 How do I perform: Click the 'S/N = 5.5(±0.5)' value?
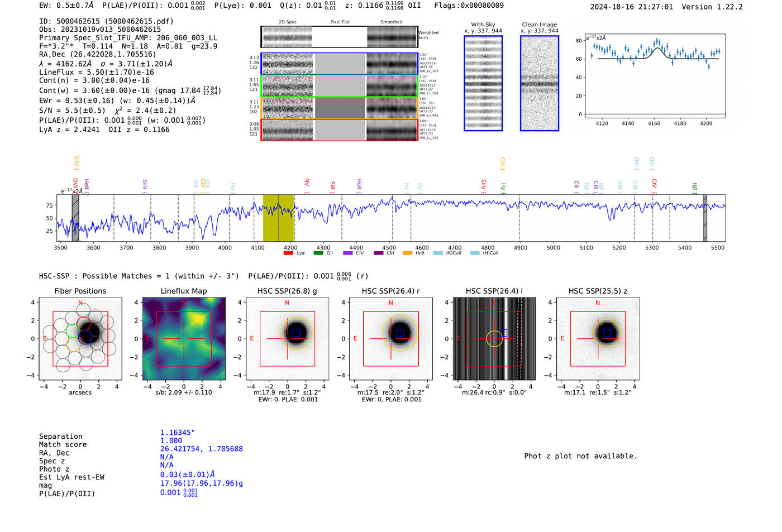pyautogui.click(x=72, y=111)
